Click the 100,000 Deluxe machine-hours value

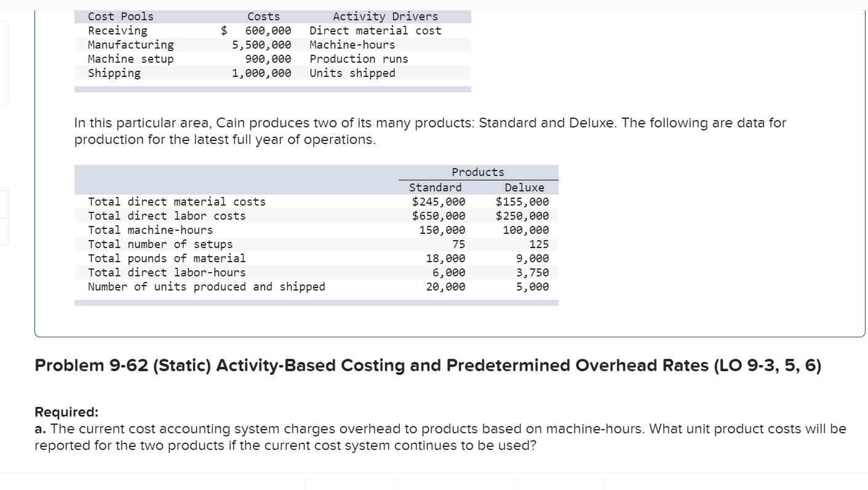526,230
